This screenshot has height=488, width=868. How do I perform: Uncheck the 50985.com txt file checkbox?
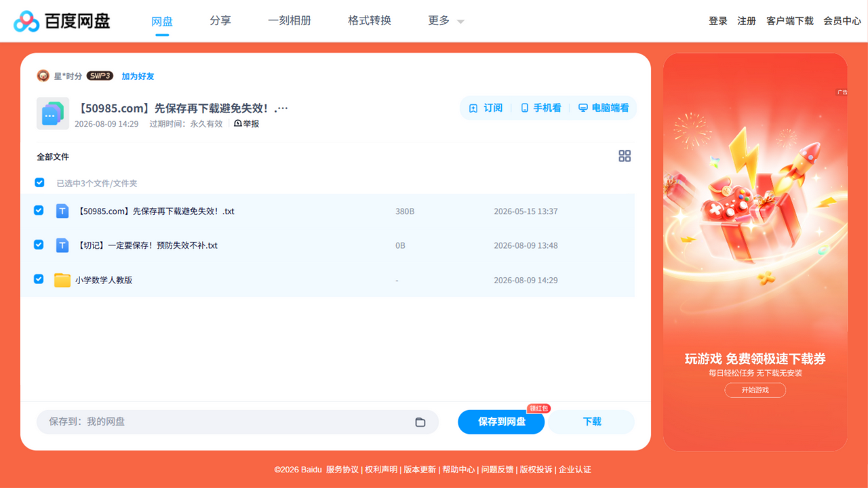click(39, 211)
